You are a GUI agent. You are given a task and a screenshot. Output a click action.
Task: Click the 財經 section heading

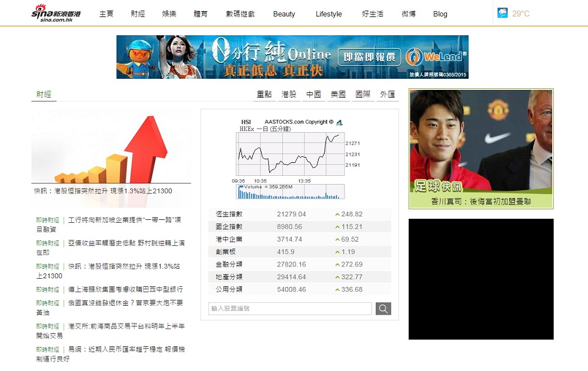point(44,94)
